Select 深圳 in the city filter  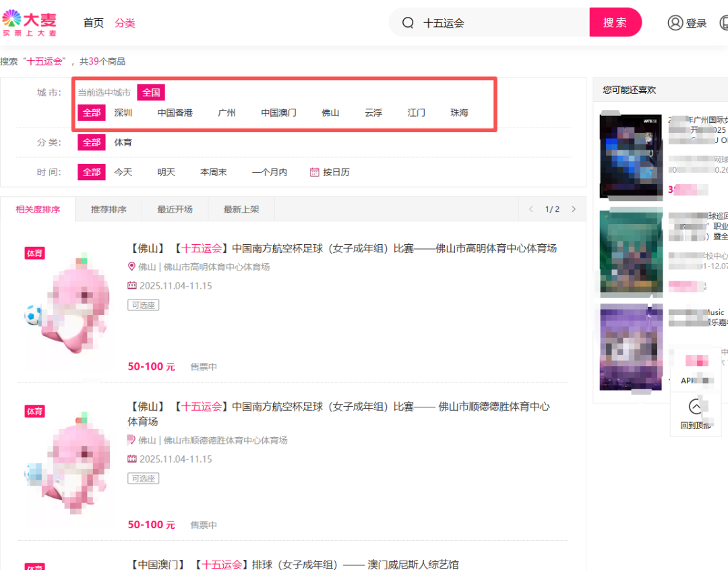(123, 113)
